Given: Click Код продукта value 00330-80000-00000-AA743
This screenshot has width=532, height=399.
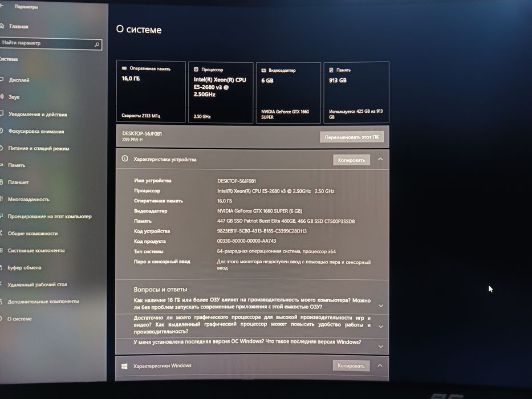Looking at the screenshot, I should 247,241.
